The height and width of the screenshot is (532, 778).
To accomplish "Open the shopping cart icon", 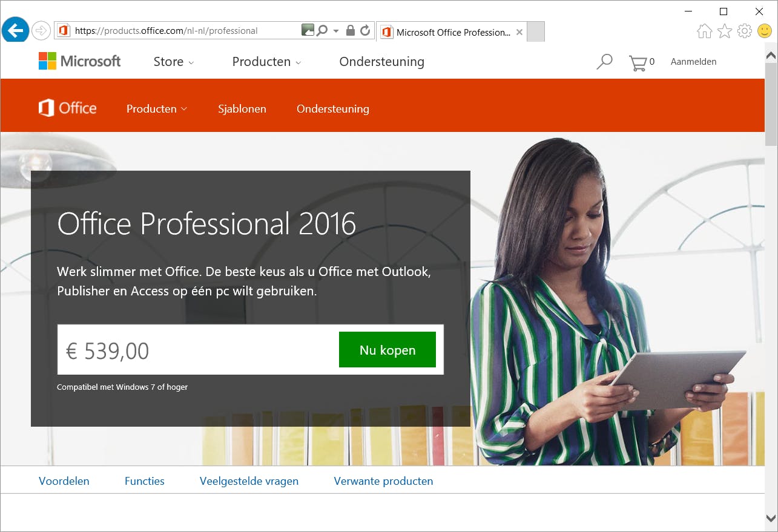I will pyautogui.click(x=638, y=63).
